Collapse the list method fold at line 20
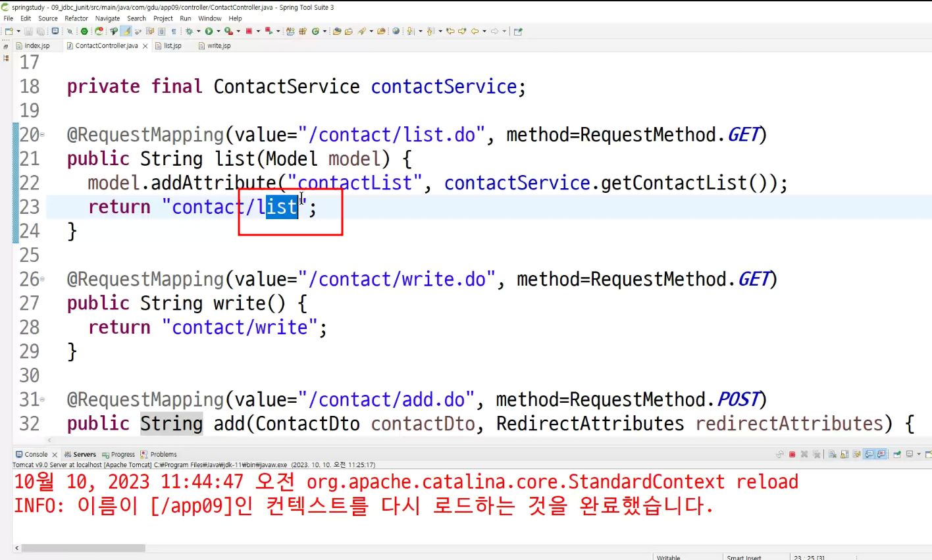This screenshot has width=932, height=560. coord(42,135)
